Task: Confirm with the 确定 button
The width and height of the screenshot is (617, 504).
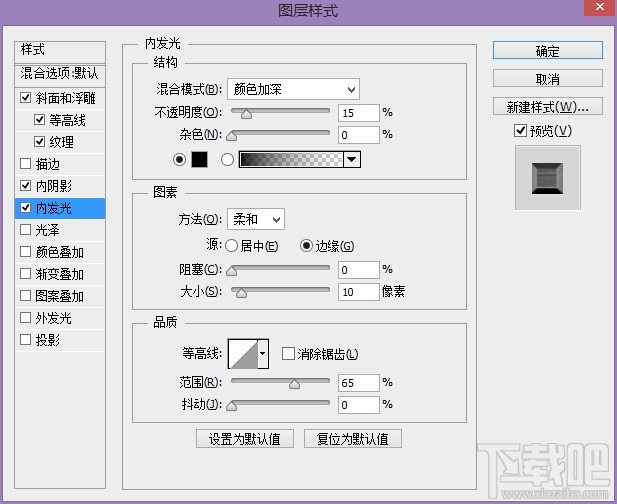Action: [x=547, y=50]
